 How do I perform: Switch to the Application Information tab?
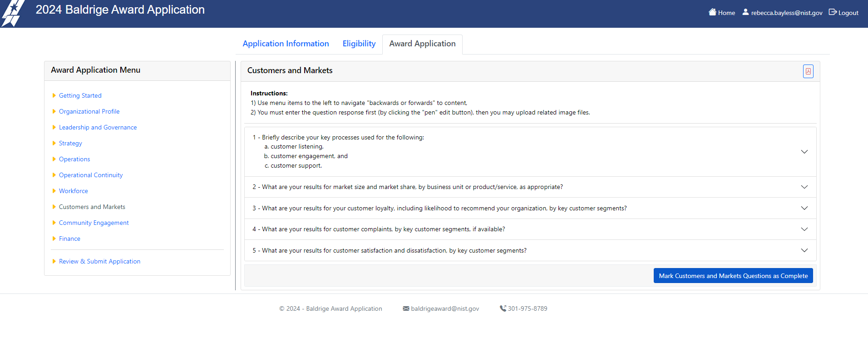286,44
